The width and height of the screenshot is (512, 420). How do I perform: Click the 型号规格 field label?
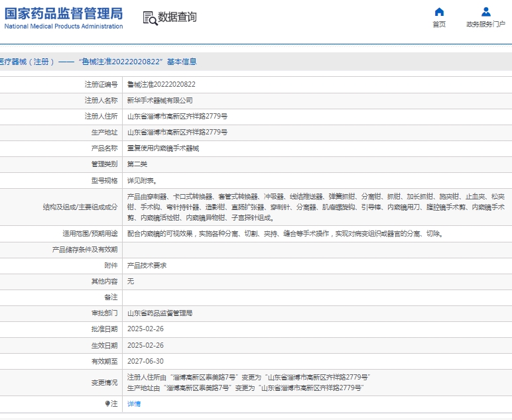pos(105,181)
